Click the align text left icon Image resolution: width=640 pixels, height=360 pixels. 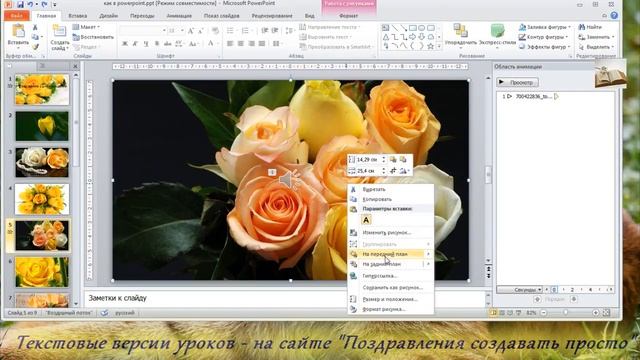pos(230,43)
